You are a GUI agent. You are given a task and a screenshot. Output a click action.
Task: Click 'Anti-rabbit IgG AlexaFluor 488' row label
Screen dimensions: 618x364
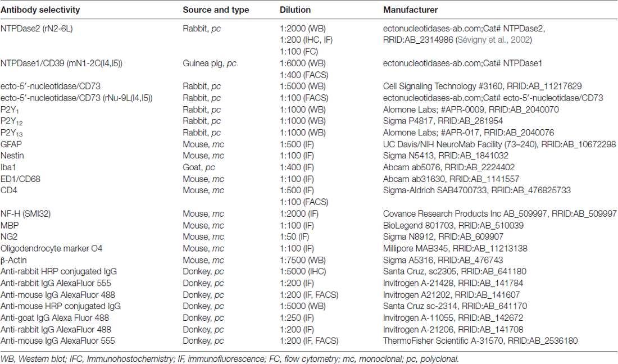[x=56, y=329]
